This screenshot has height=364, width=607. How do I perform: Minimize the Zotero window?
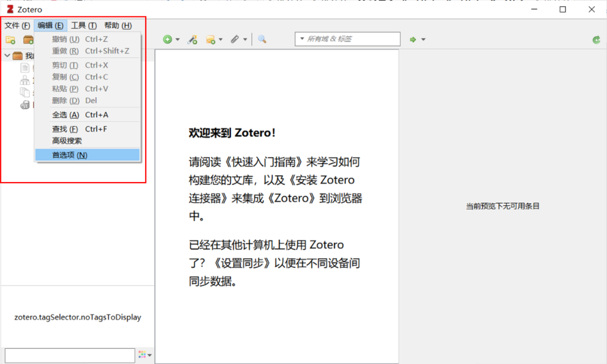pos(534,10)
